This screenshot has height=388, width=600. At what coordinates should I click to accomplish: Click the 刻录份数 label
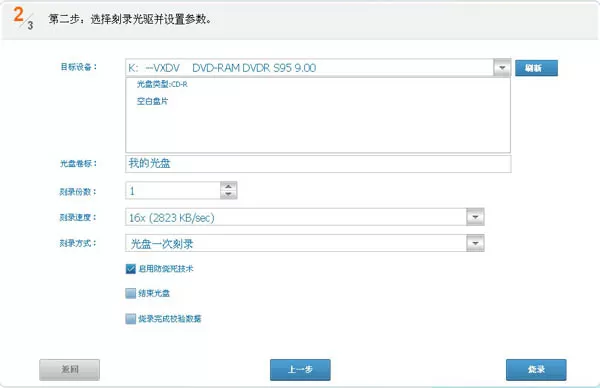coord(78,192)
